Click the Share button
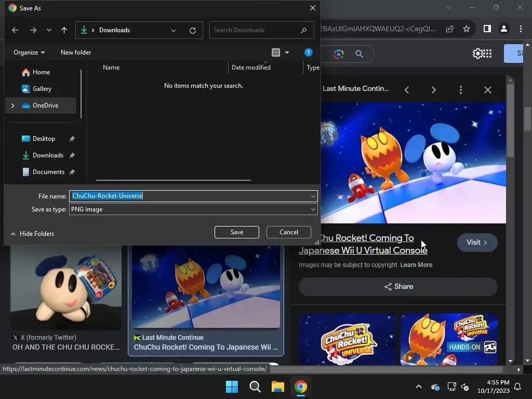The width and height of the screenshot is (532, 399). [x=398, y=287]
